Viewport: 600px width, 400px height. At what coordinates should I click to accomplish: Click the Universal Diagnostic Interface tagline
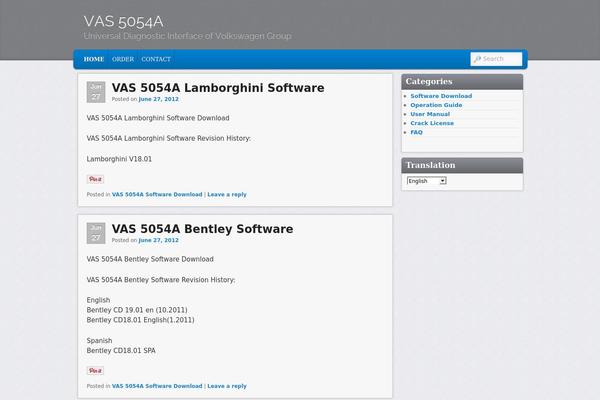188,36
